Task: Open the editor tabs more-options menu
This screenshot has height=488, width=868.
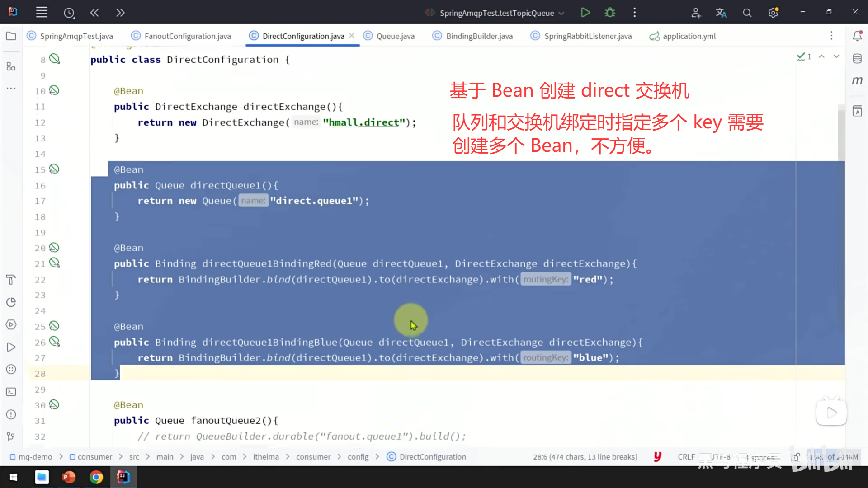Action: [831, 36]
